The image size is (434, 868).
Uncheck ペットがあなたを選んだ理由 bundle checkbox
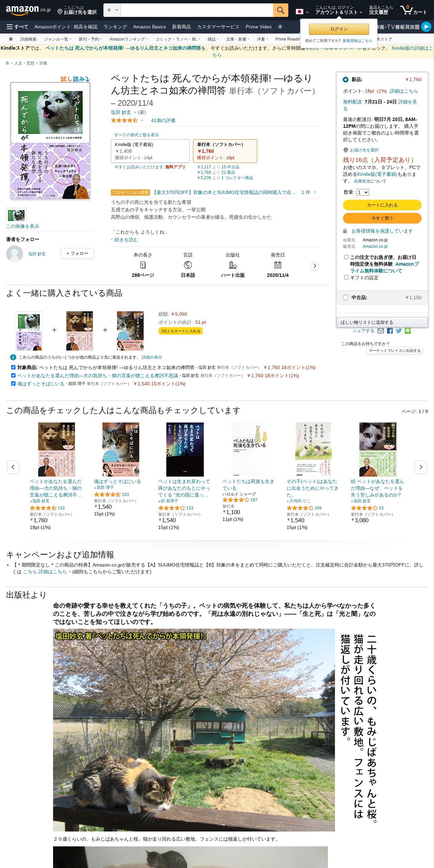[13, 375]
